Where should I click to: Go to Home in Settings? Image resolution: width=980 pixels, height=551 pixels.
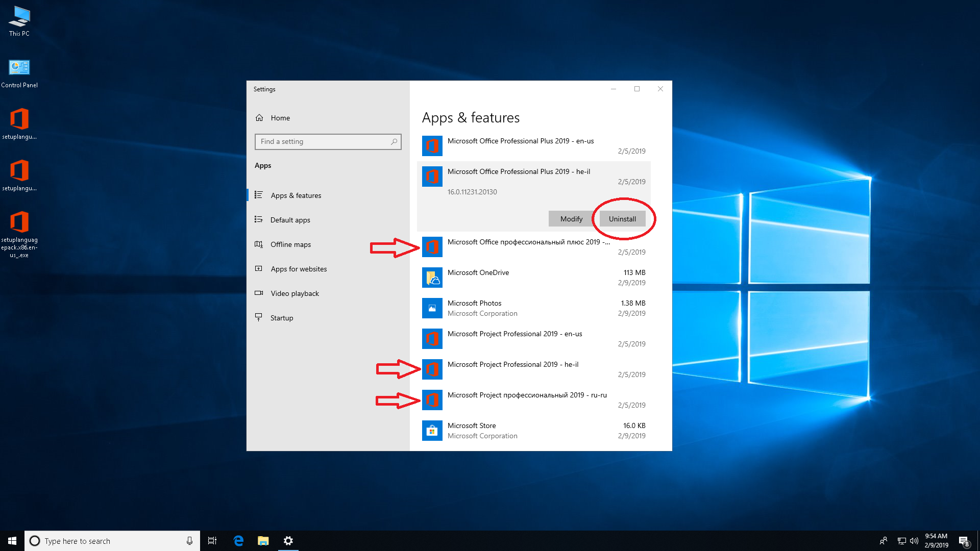[x=328, y=118]
